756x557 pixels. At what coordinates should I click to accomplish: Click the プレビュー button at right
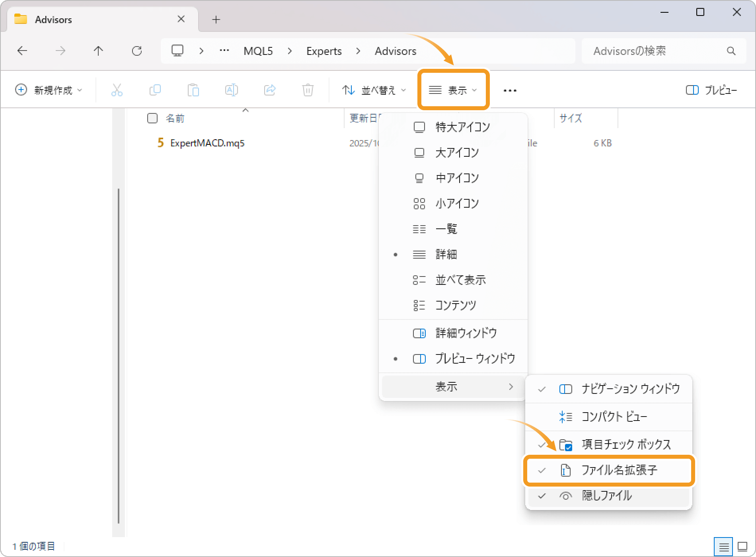click(711, 90)
